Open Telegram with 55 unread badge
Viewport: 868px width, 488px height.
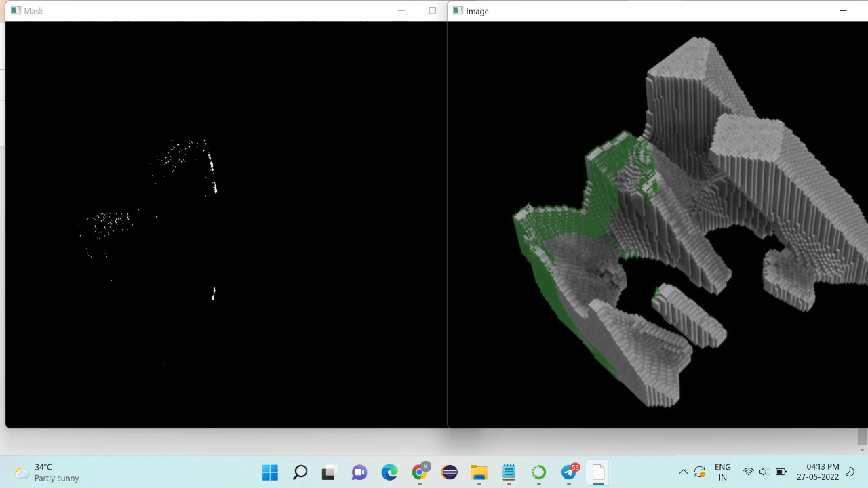pyautogui.click(x=570, y=472)
